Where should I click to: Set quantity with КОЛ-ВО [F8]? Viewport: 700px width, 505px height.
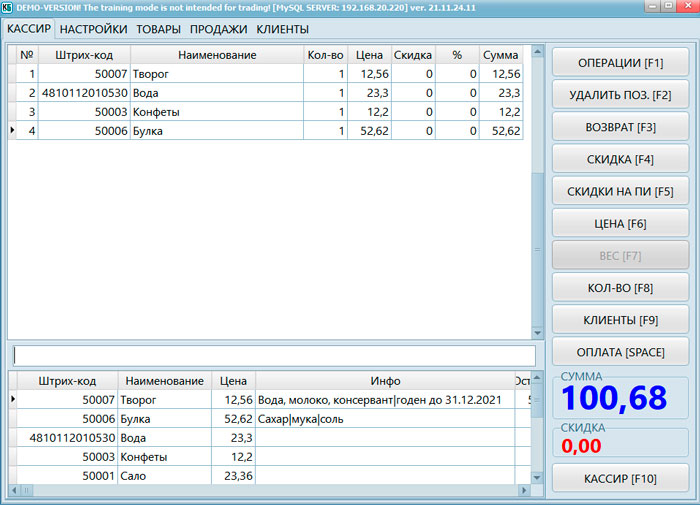621,288
